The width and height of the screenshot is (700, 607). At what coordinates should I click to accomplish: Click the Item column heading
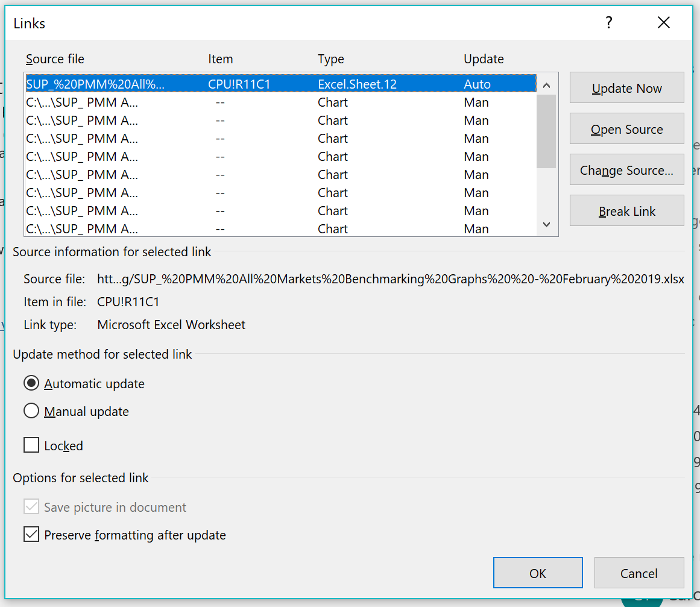coord(221,59)
